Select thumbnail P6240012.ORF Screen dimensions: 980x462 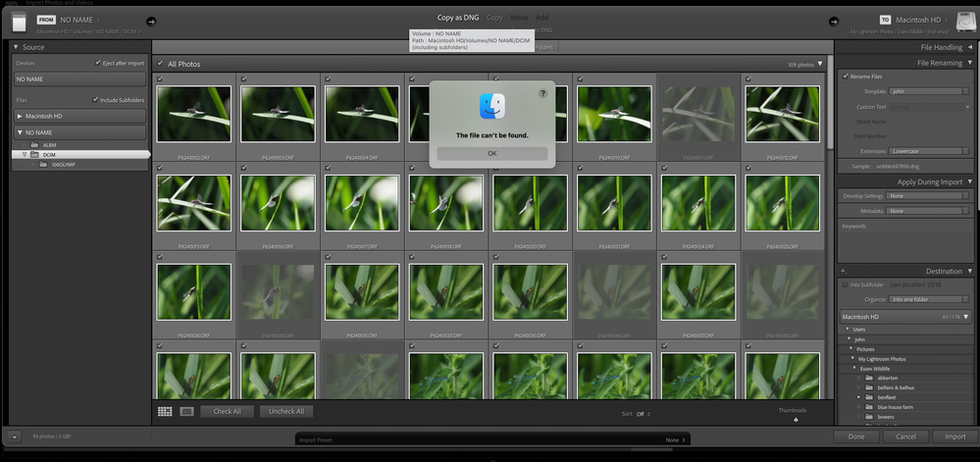pyautogui.click(x=783, y=114)
